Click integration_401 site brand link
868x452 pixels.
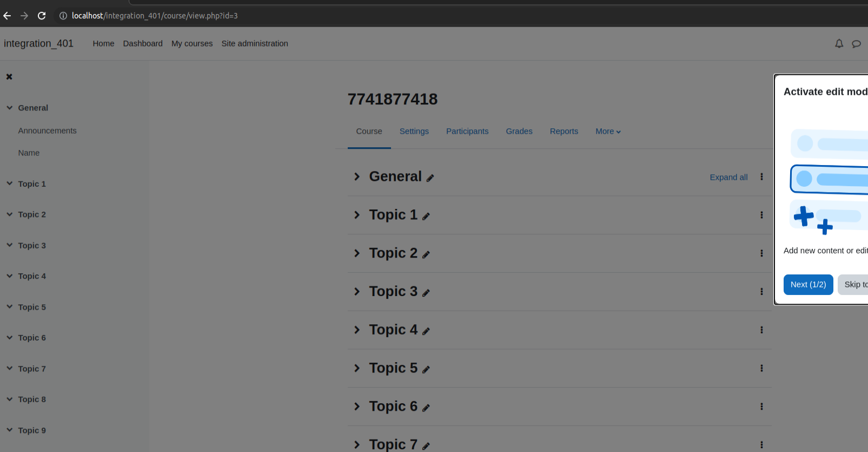pyautogui.click(x=38, y=43)
